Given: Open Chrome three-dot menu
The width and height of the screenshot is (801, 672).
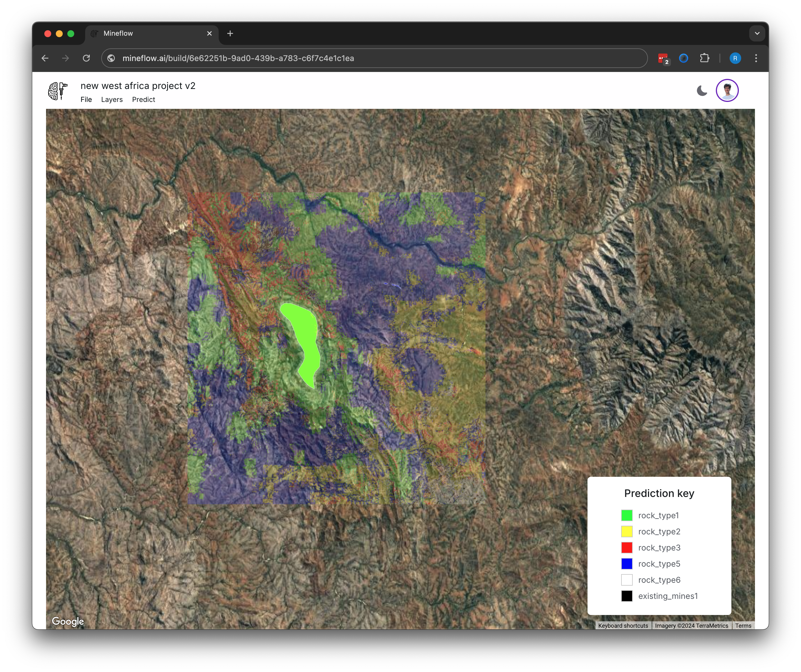Looking at the screenshot, I should [x=756, y=58].
